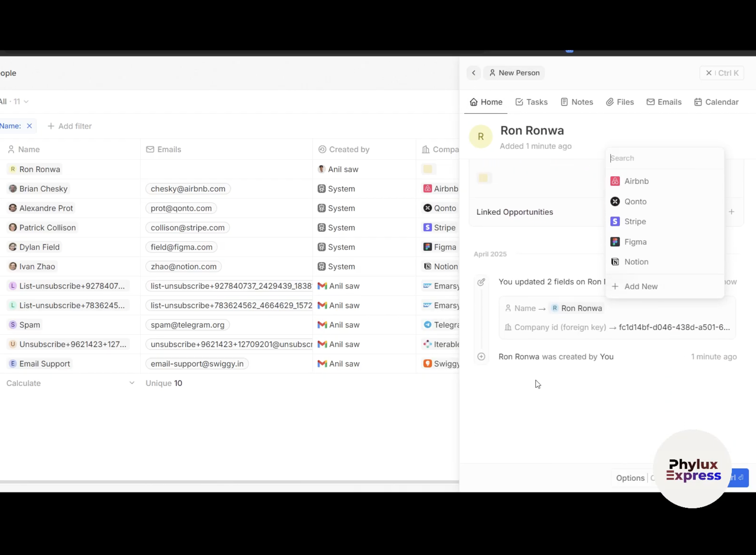Screen dimensions: 756x555
Task: Click the Notion company cell for Ivan Zhao
Action: click(440, 266)
